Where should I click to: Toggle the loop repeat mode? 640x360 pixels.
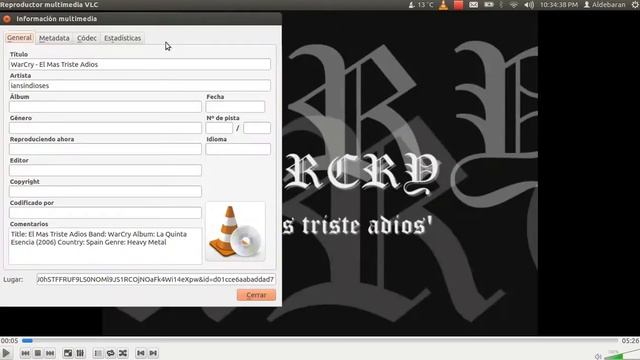[x=110, y=353]
